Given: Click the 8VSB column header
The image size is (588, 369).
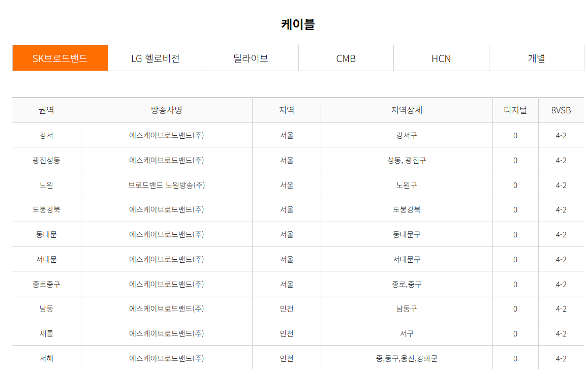Looking at the screenshot, I should tap(561, 110).
